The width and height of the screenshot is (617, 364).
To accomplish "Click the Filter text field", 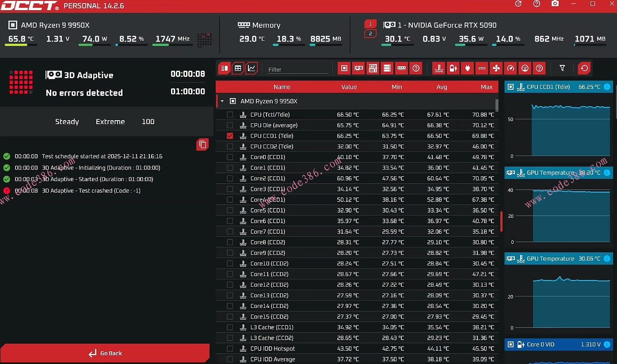I will (x=297, y=69).
